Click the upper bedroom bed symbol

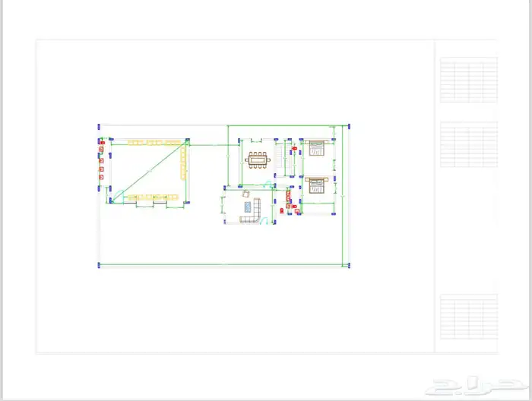pos(316,147)
